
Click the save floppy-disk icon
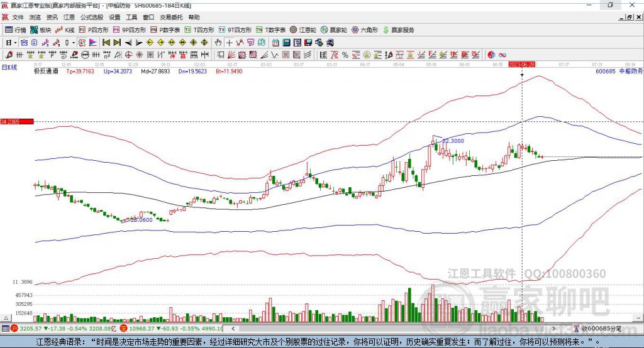coord(308,43)
